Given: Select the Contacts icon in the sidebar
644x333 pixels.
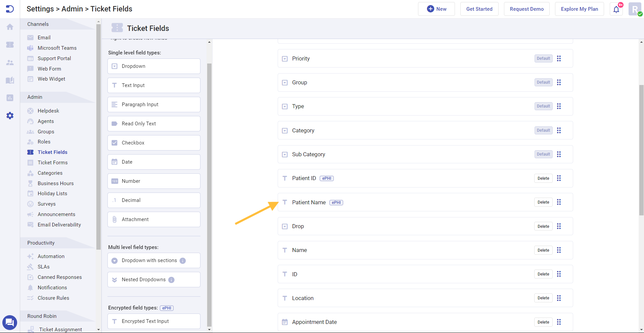Looking at the screenshot, I should [10, 63].
